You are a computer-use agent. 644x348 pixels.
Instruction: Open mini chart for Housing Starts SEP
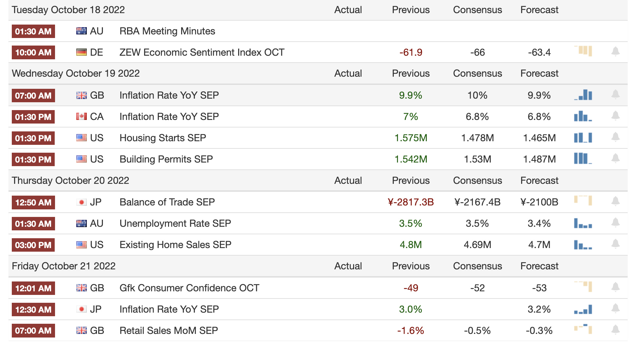[583, 138]
